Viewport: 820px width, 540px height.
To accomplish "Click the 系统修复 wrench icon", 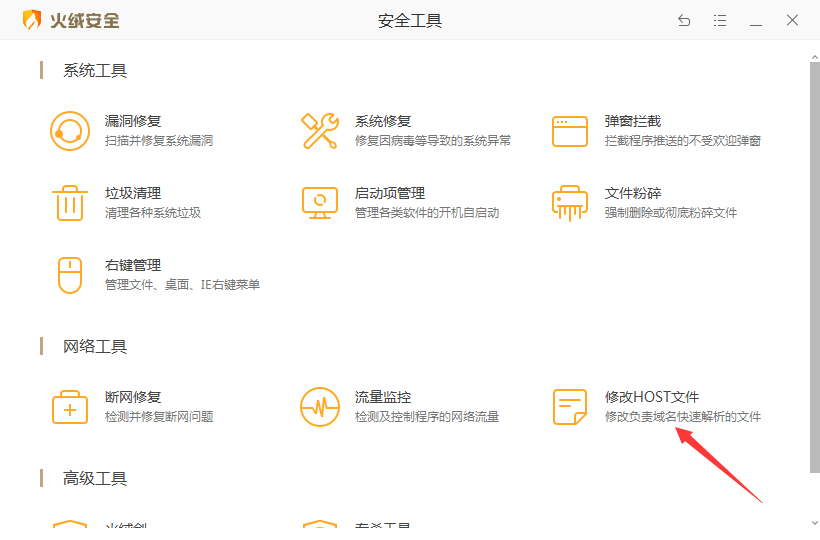I will coord(320,131).
